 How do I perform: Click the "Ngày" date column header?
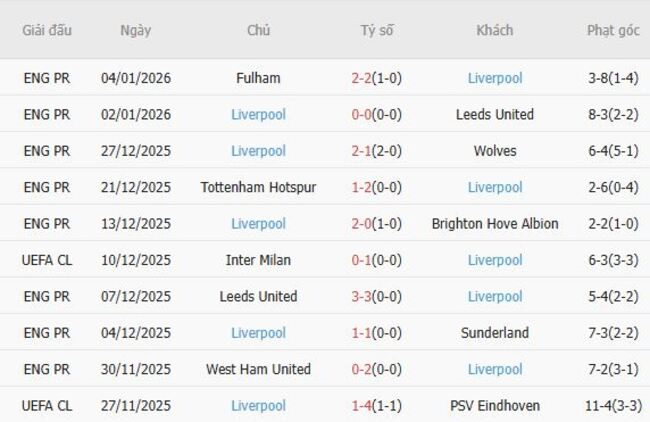click(x=136, y=30)
